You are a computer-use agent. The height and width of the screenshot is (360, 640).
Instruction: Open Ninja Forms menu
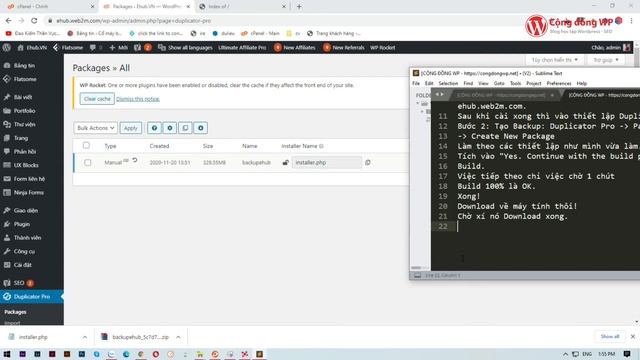click(x=29, y=193)
